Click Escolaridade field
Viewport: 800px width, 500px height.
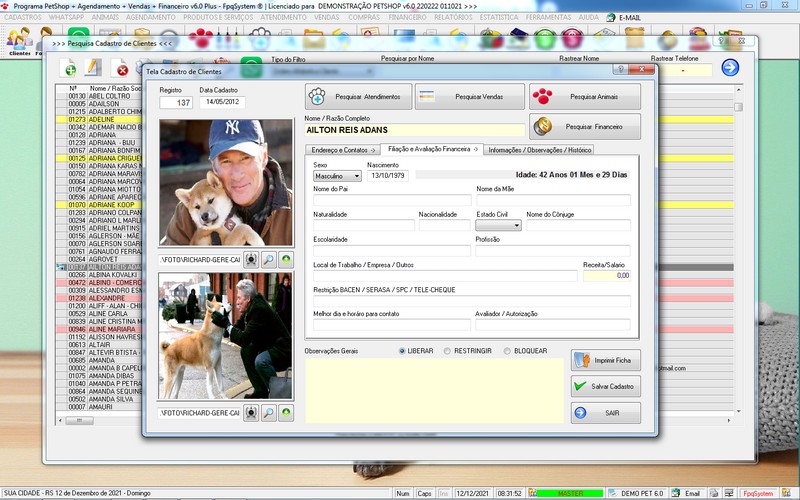392,250
